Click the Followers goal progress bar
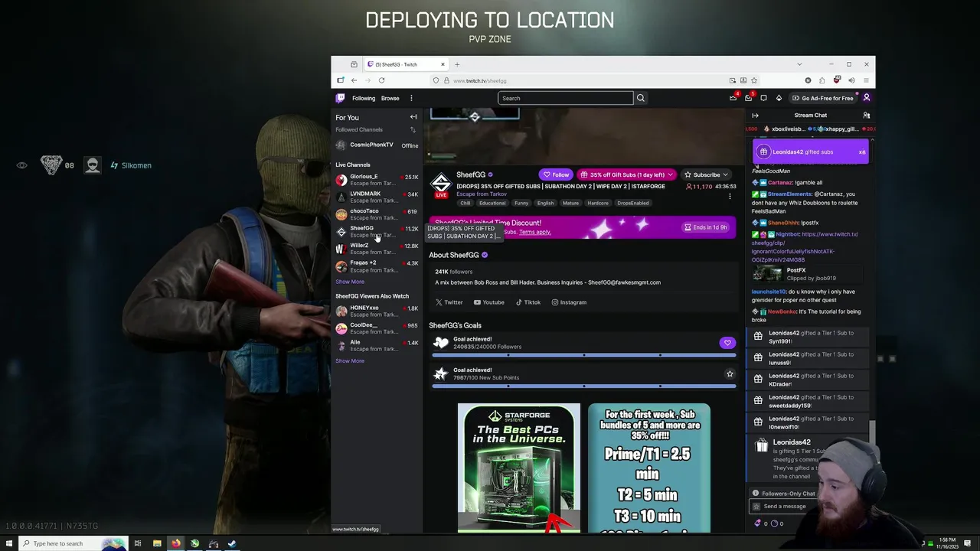The height and width of the screenshot is (551, 980). [x=583, y=355]
